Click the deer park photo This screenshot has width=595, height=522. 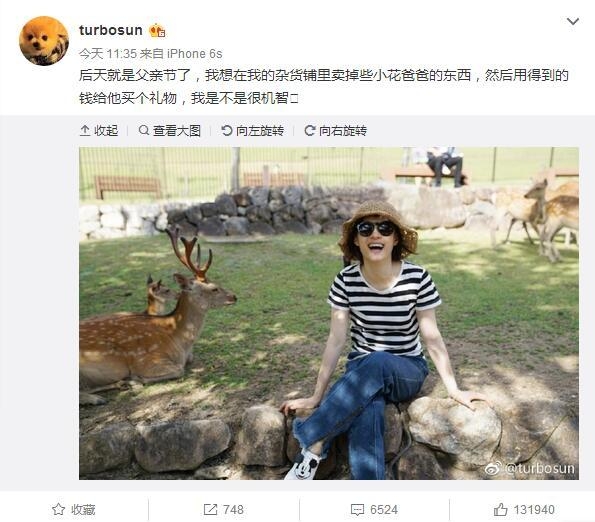[x=329, y=313]
